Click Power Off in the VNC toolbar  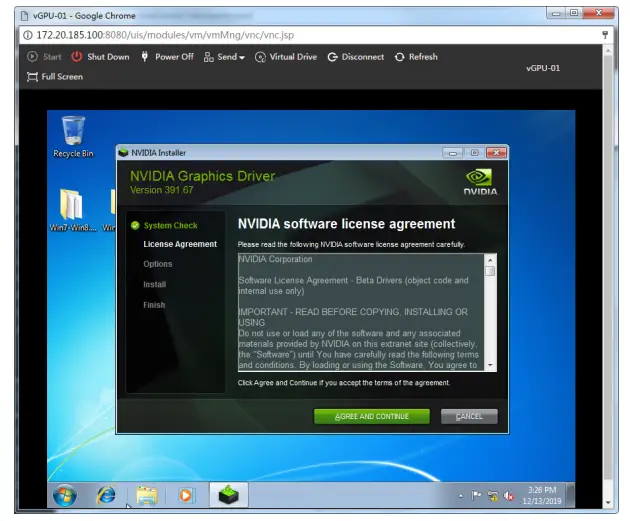coord(167,57)
